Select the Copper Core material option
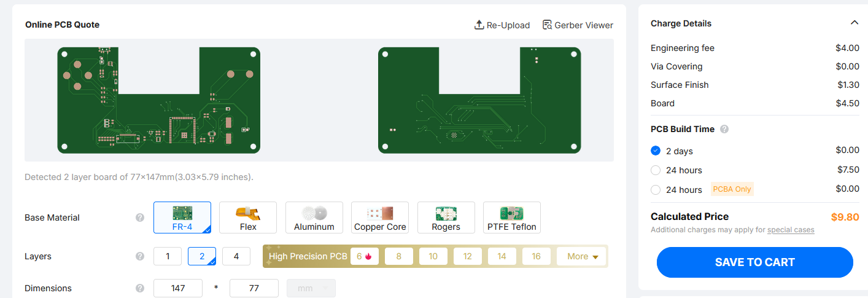868x298 pixels. [380, 218]
